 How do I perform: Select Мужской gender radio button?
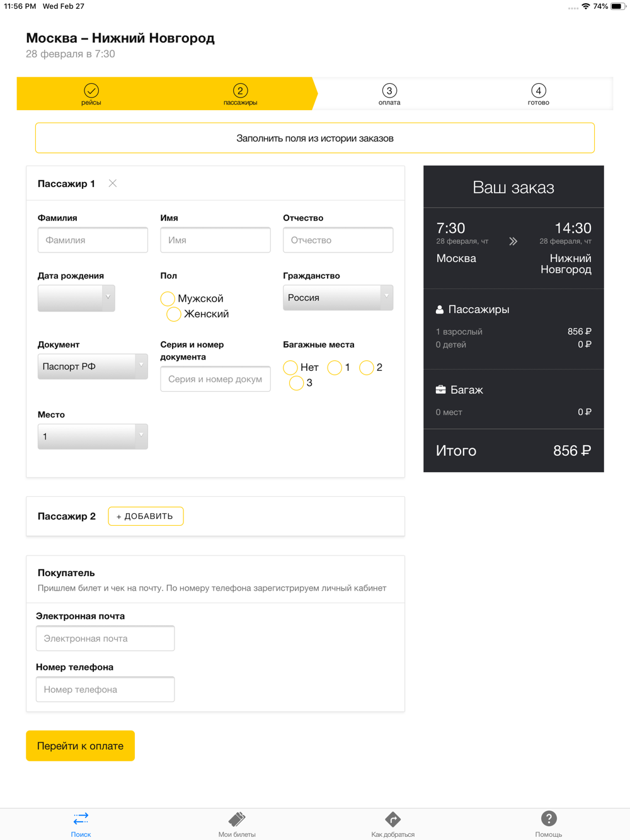[168, 298]
